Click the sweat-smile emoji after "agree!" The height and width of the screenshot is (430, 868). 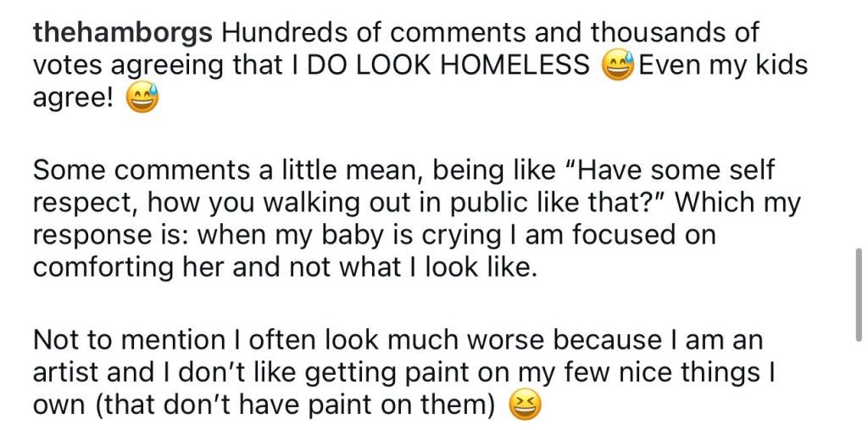pos(142,98)
